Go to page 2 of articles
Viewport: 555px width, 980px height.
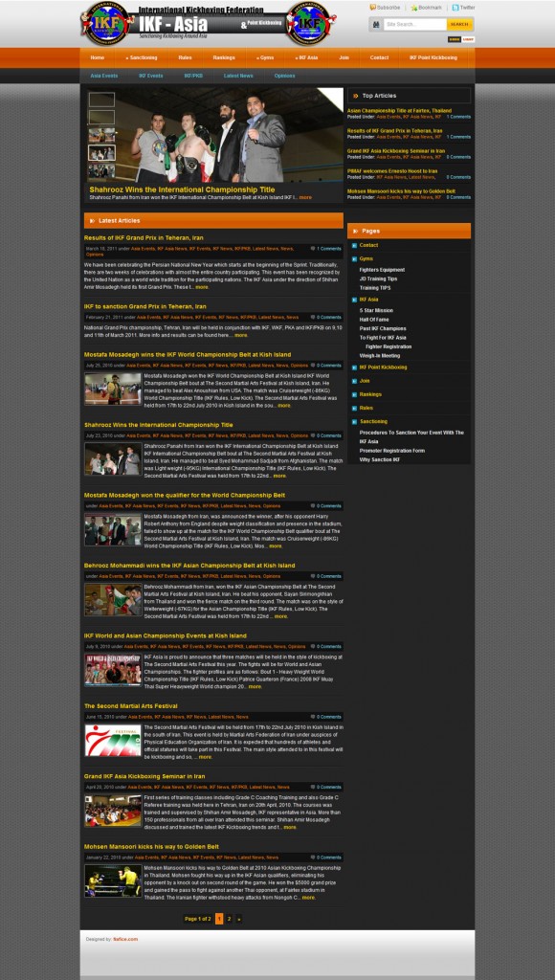coord(230,919)
